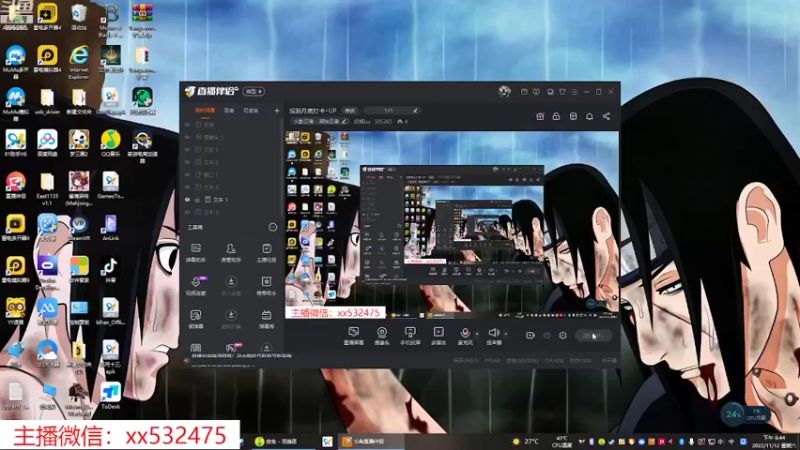Viewport: 800px width, 450px height.
Task: Expand microphone options arrow
Action: tap(477, 334)
